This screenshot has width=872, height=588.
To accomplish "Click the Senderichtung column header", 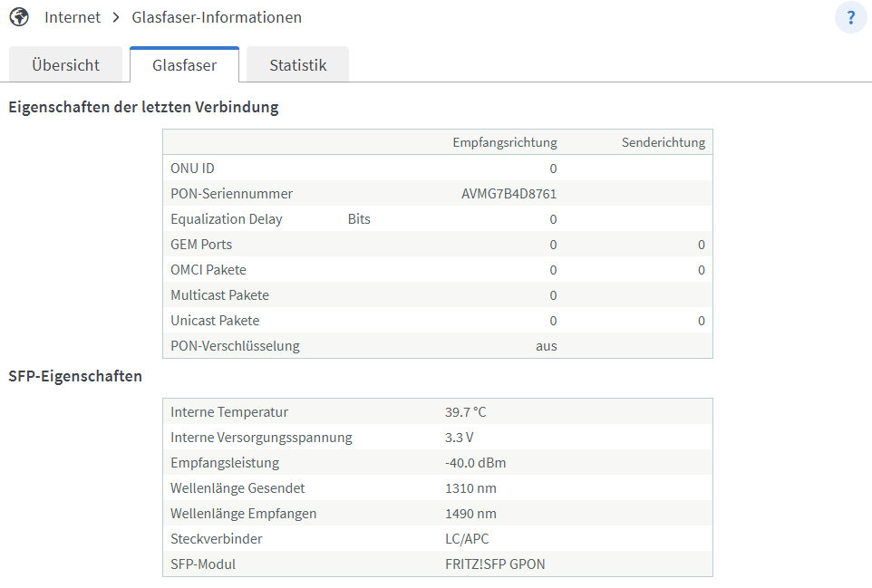I will (664, 142).
